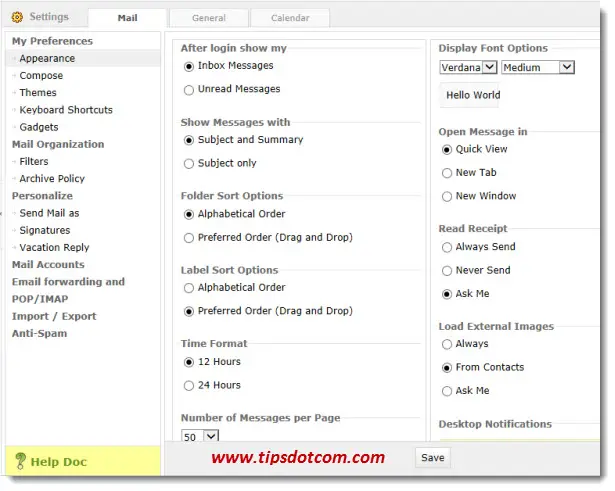Choose Preferred Order for Folder Sort

coord(189,238)
